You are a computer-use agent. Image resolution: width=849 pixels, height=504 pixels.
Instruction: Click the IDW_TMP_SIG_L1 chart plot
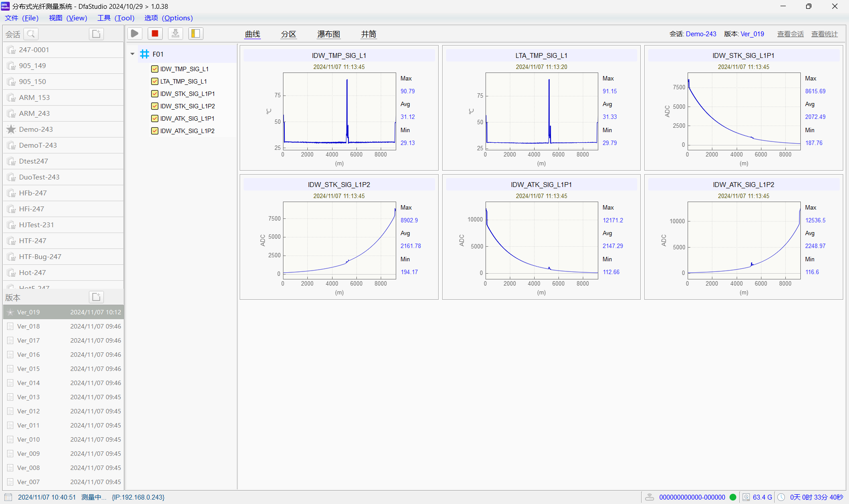click(x=339, y=111)
